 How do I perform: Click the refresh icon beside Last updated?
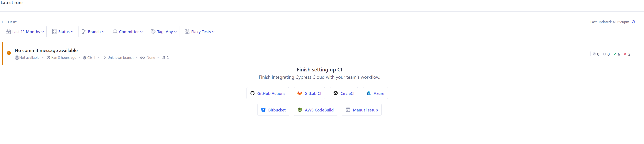click(x=633, y=22)
